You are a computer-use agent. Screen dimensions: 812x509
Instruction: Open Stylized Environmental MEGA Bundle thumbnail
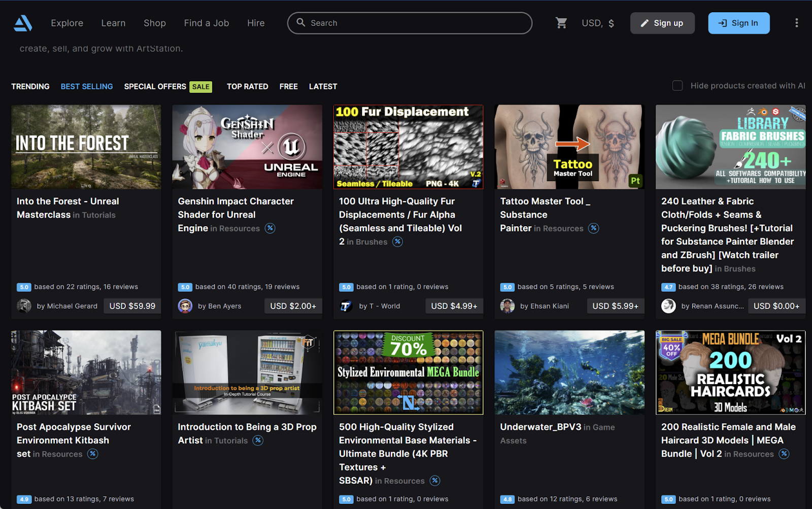409,372
